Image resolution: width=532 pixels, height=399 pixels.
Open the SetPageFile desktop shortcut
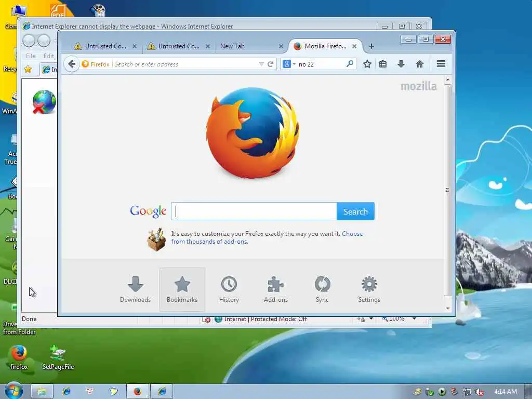(x=58, y=357)
